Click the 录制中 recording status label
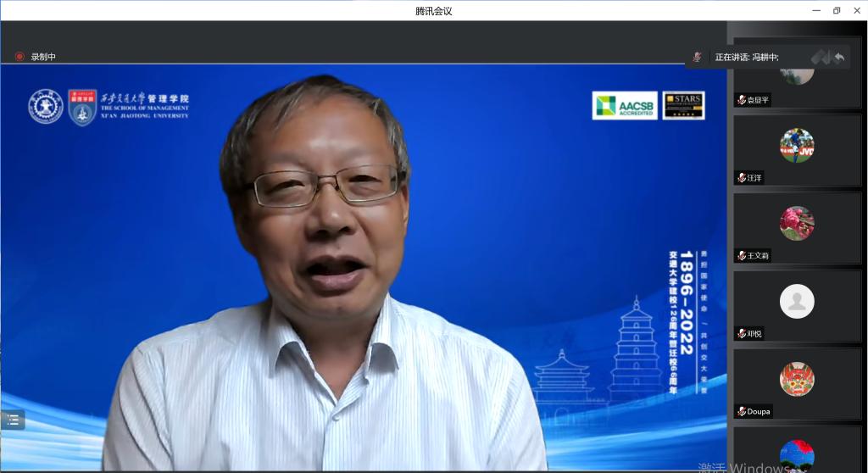This screenshot has height=473, width=868. click(x=43, y=57)
